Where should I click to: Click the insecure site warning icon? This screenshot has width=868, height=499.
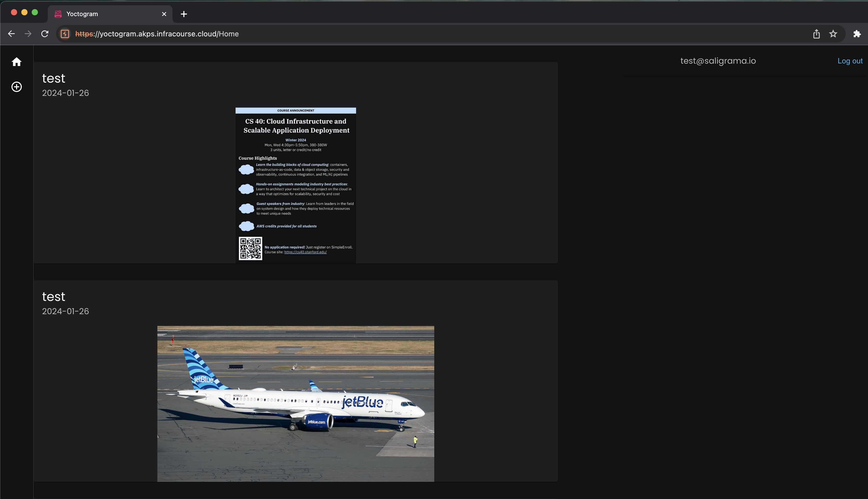(65, 34)
